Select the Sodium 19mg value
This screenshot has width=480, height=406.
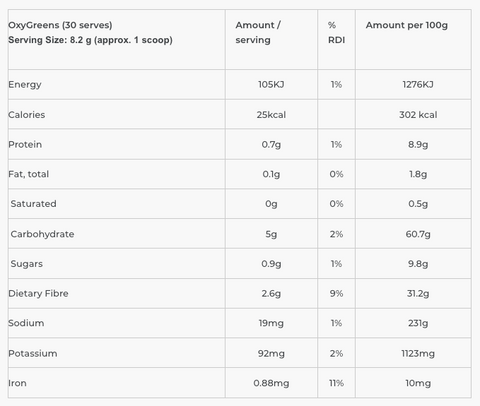coord(271,323)
